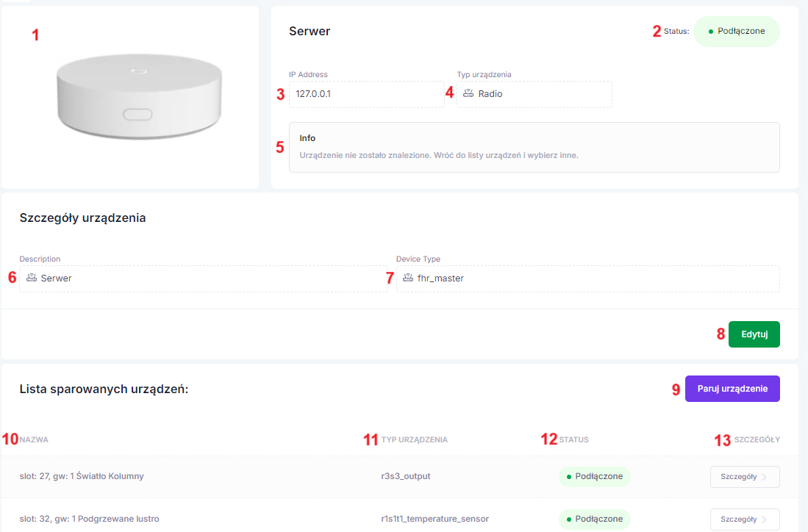Click the r1s1t1_temperature_sensor cell
Image resolution: width=808 pixels, height=532 pixels.
coord(435,519)
